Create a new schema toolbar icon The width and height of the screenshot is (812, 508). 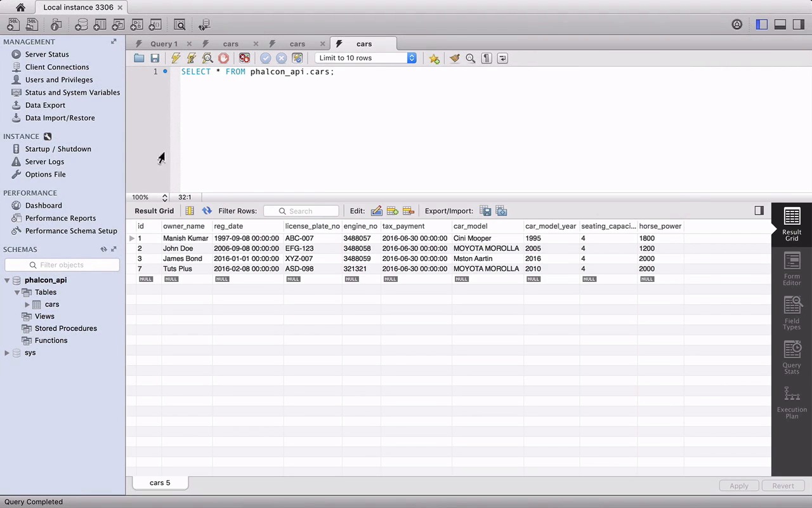81,25
